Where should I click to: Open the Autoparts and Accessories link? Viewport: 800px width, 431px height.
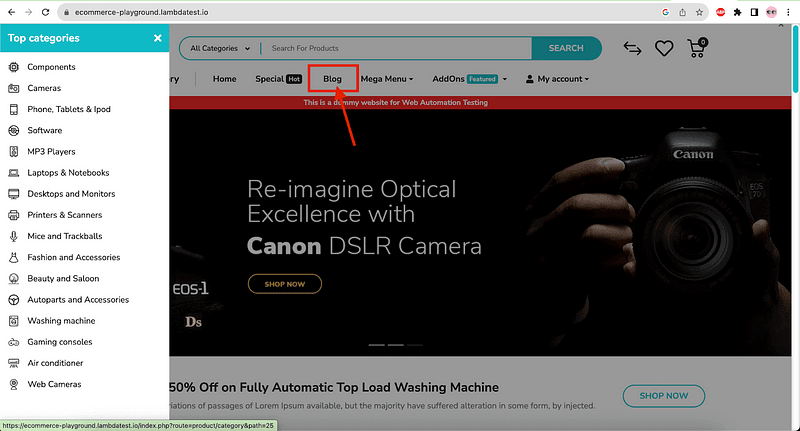78,300
